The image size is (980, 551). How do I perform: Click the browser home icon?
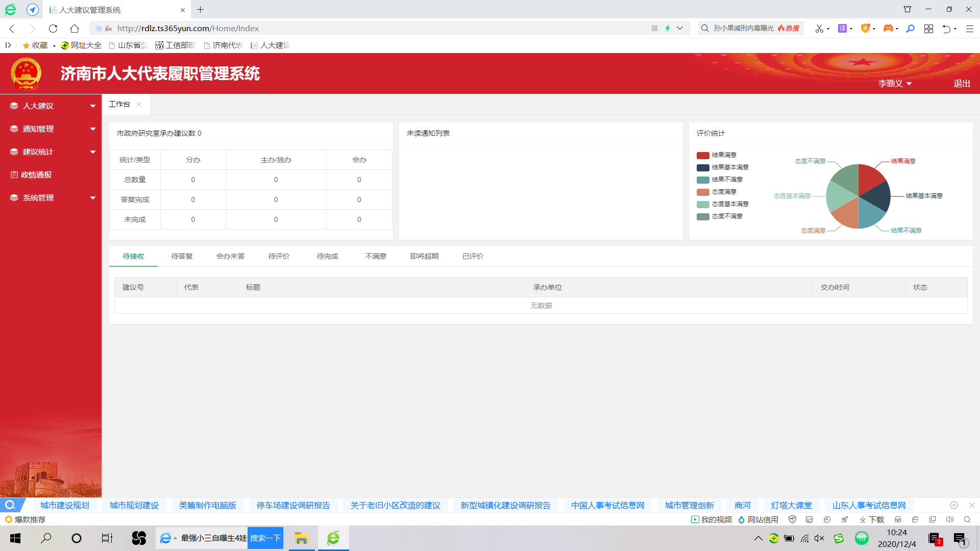[75, 29]
